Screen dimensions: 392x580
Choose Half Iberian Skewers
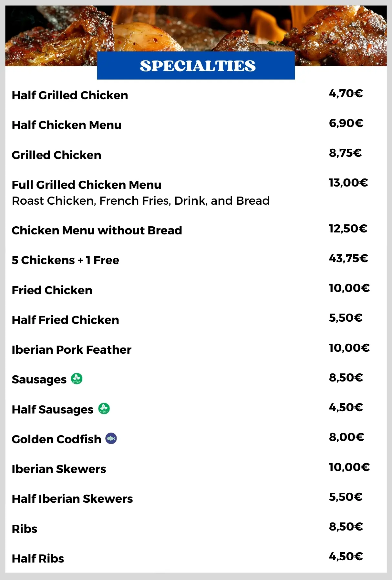click(x=72, y=499)
